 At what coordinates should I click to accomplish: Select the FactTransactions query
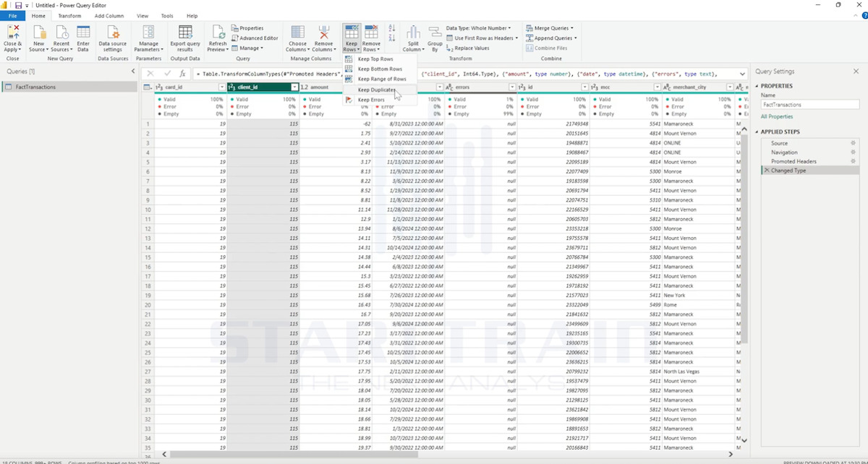pos(69,87)
